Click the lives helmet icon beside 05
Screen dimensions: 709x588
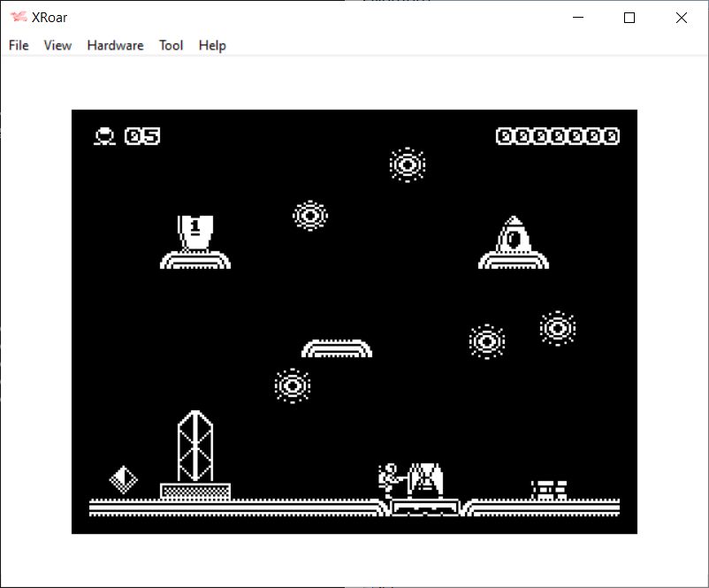105,136
